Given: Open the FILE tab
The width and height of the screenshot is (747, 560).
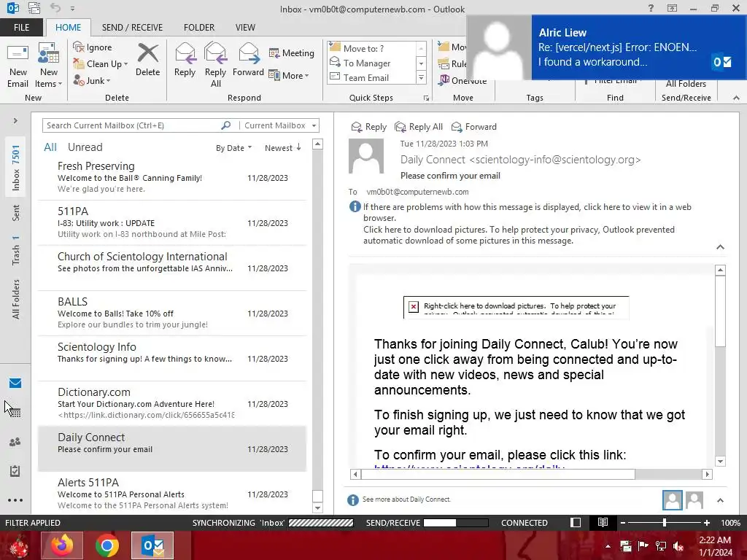Looking at the screenshot, I should [x=21, y=27].
